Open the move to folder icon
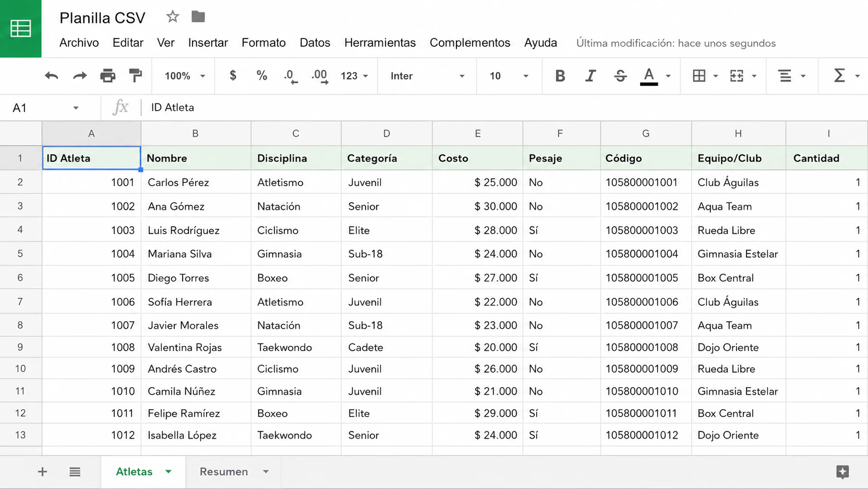Screen dimensions: 868x489 198,17
